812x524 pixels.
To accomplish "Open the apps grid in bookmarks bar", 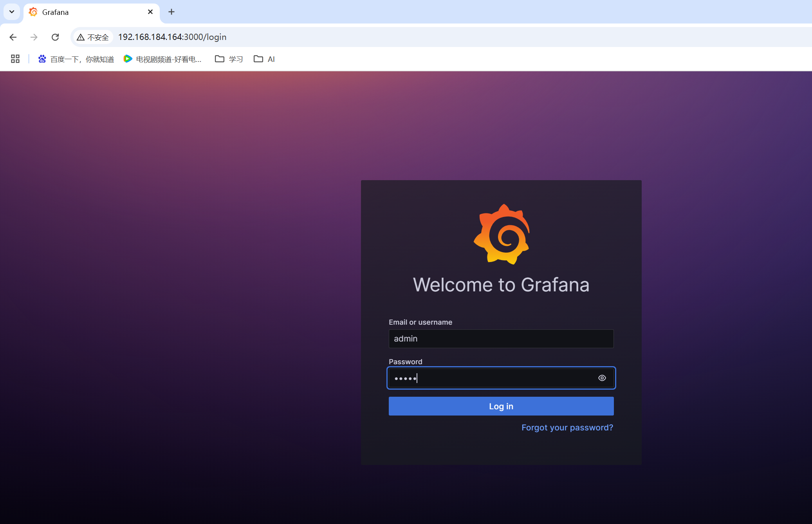I will coord(15,59).
